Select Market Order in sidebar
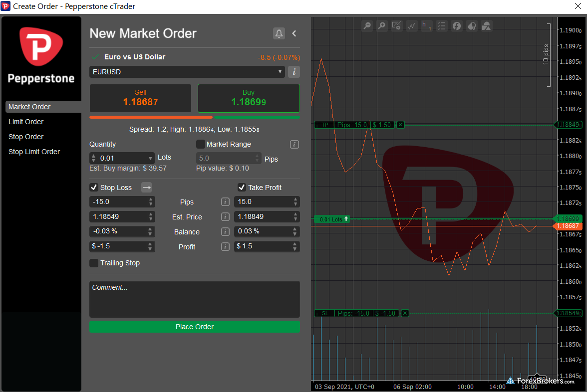The image size is (587, 392). [43, 107]
